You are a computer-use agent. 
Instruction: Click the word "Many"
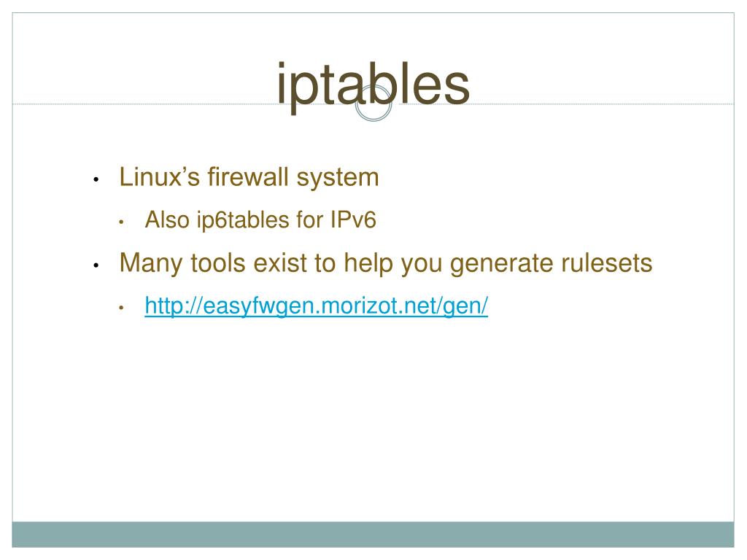click(151, 264)
